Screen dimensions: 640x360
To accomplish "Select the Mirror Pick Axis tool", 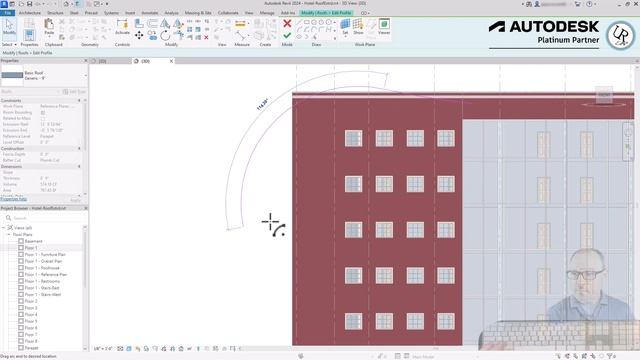I will pyautogui.click(x=165, y=24).
